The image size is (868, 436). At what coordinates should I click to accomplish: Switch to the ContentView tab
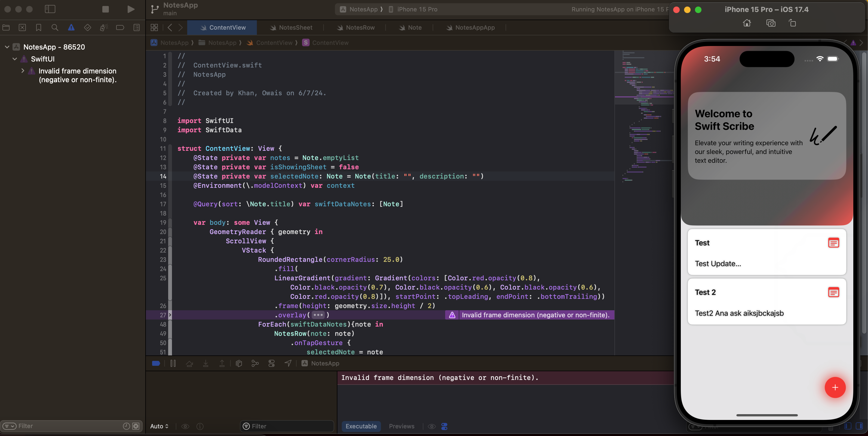click(x=222, y=28)
